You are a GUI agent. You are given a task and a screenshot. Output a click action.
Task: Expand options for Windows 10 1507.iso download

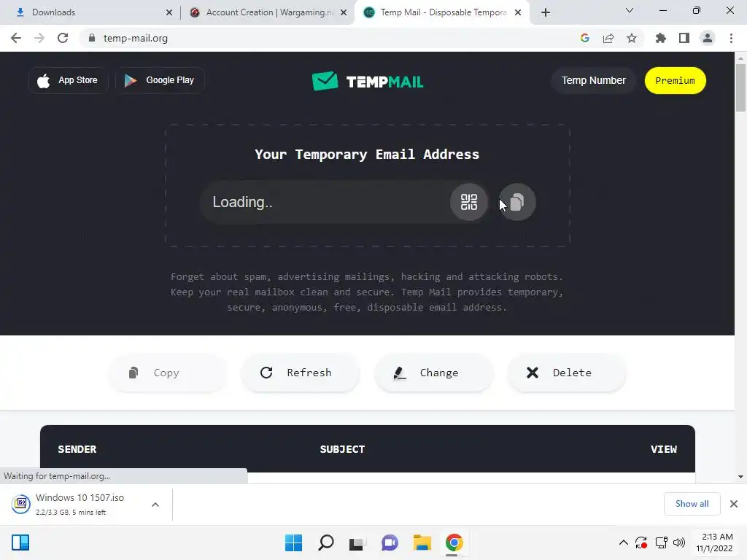155,505
